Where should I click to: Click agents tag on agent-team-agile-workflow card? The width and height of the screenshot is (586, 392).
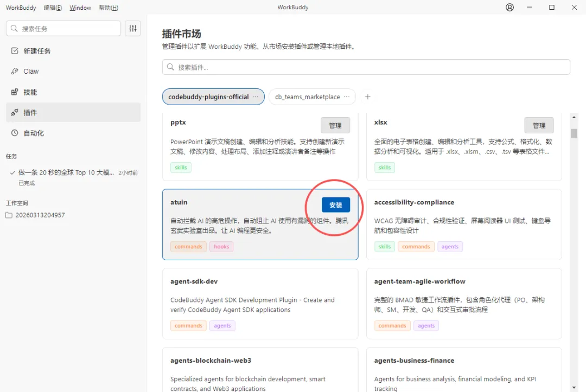pyautogui.click(x=426, y=325)
